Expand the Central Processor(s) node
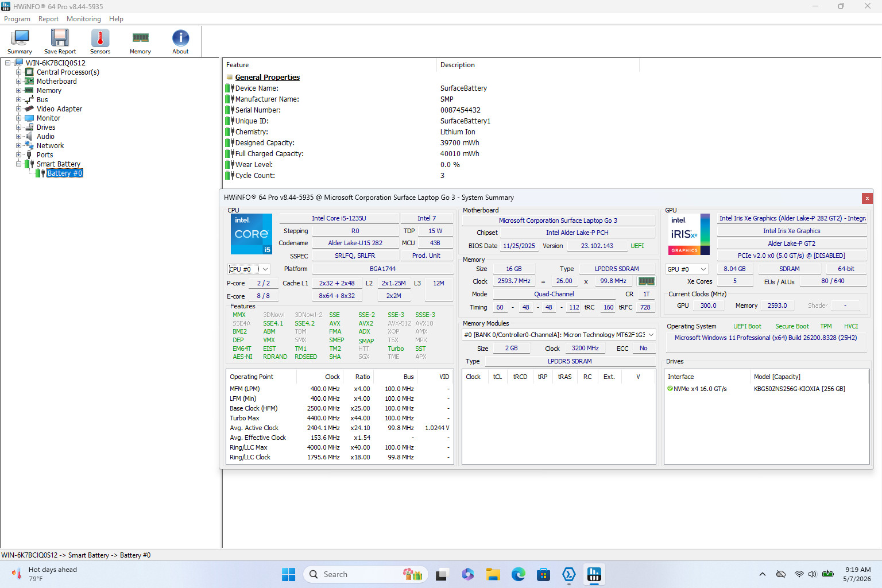Screen dimensions: 882x588 [x=18, y=72]
